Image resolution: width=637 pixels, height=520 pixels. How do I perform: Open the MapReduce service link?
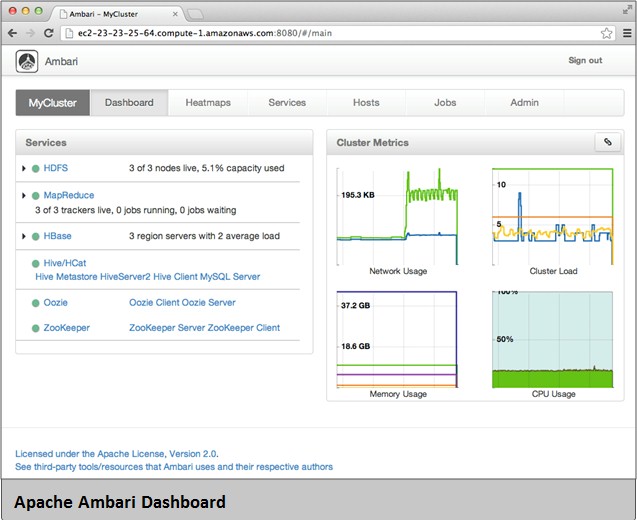[x=69, y=195]
